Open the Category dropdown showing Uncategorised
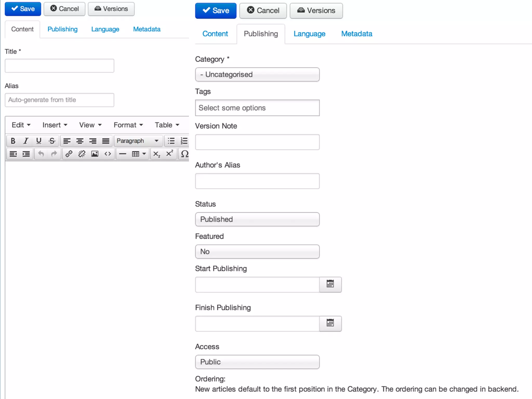Viewport: 532px width, 399px height. click(x=257, y=75)
